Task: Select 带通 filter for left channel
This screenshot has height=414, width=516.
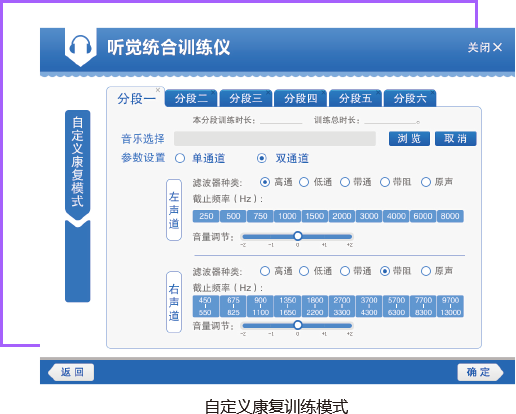Action: 345,182
